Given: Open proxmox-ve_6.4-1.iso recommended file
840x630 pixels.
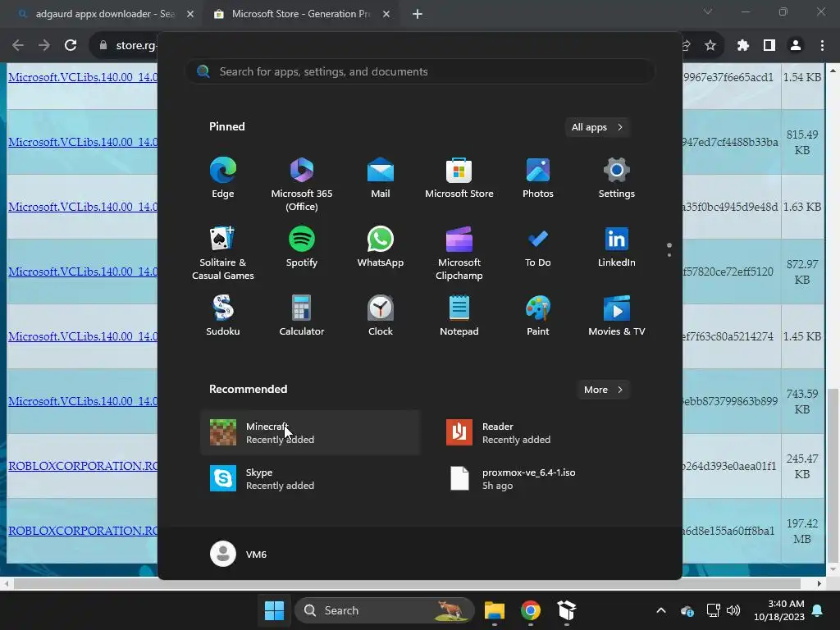Looking at the screenshot, I should click(x=546, y=479).
